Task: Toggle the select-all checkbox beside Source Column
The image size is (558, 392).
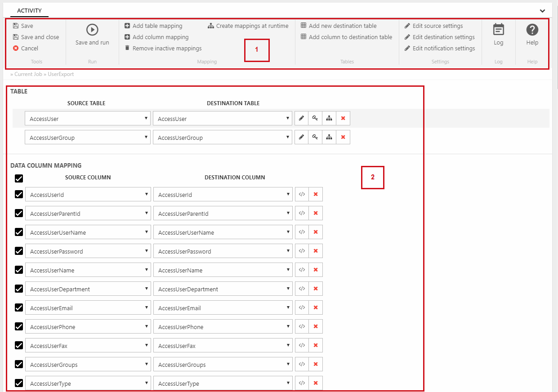Action: [19, 178]
